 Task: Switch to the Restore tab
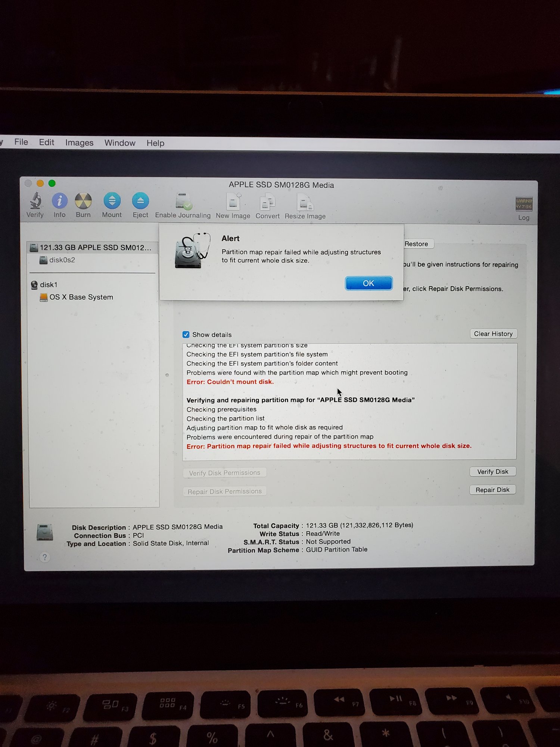(418, 244)
